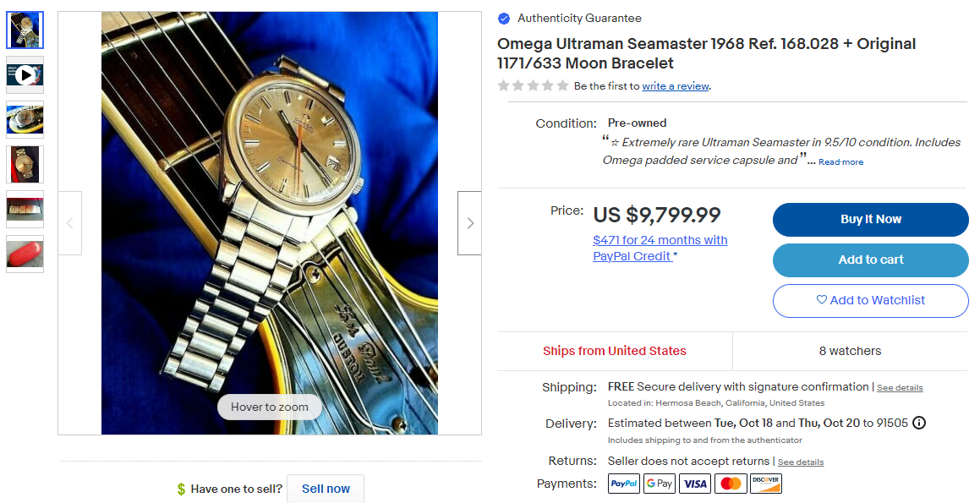The height and width of the screenshot is (503, 980).
Task: Select the PayPal payment icon
Action: [624, 484]
